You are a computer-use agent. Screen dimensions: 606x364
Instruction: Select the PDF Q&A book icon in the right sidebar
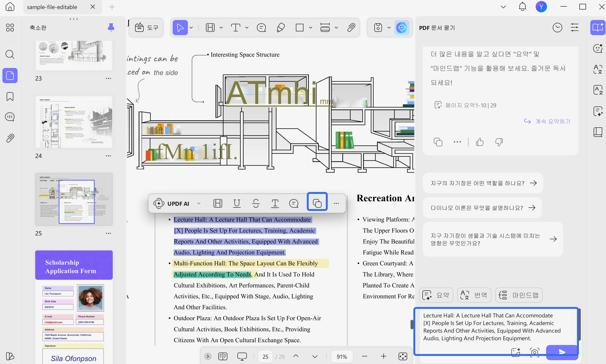click(x=598, y=28)
